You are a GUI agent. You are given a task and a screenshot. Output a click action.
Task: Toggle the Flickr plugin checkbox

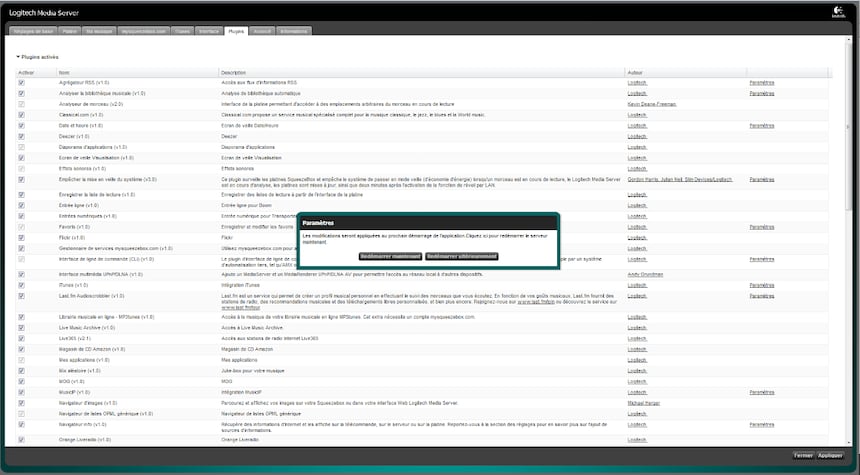21,238
